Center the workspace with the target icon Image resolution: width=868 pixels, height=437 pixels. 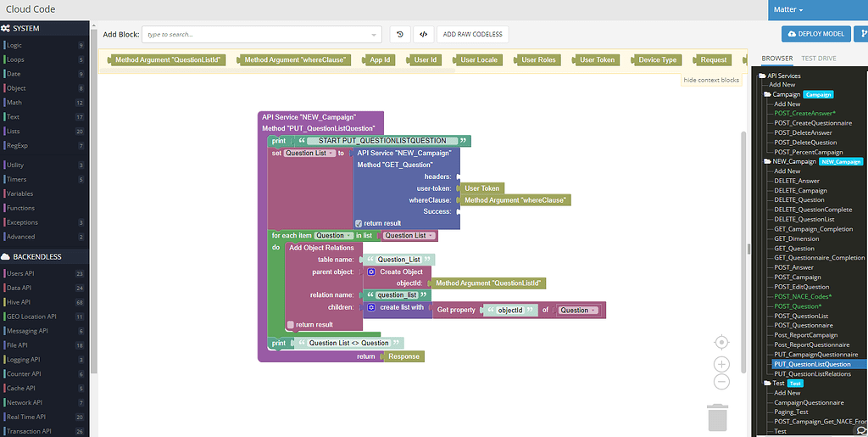coord(721,342)
